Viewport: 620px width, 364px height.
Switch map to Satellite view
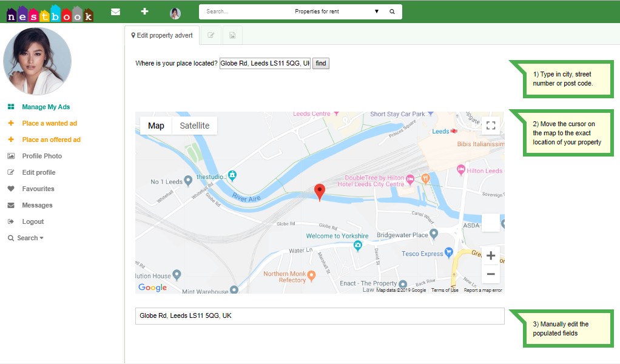[x=194, y=126]
